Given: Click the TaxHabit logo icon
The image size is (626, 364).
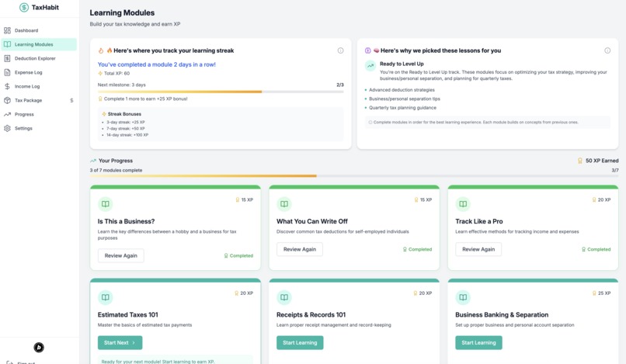Looking at the screenshot, I should [24, 7].
